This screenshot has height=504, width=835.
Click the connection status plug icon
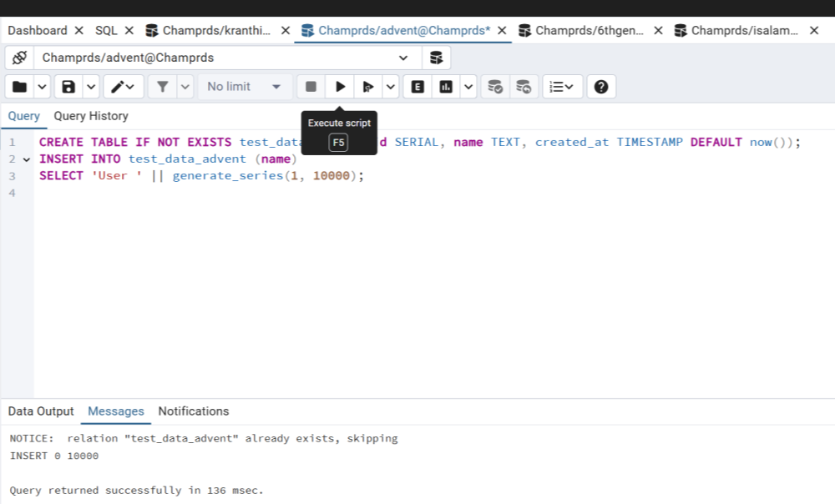click(20, 58)
